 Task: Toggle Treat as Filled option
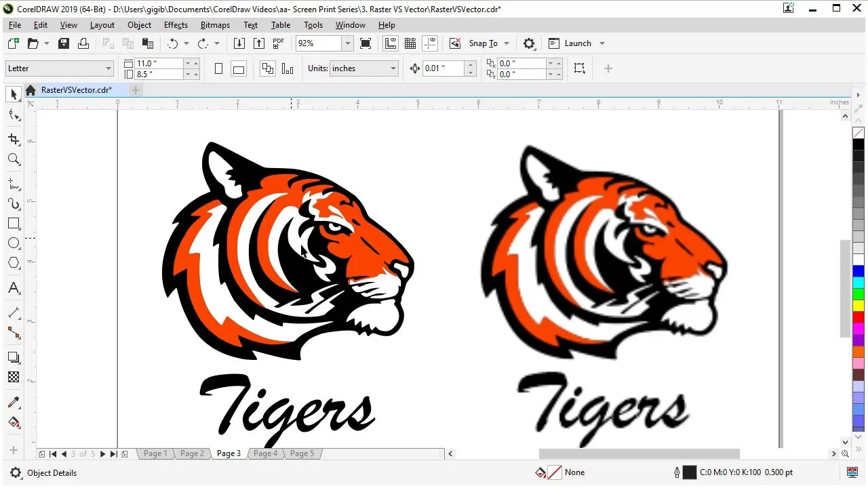coord(579,68)
